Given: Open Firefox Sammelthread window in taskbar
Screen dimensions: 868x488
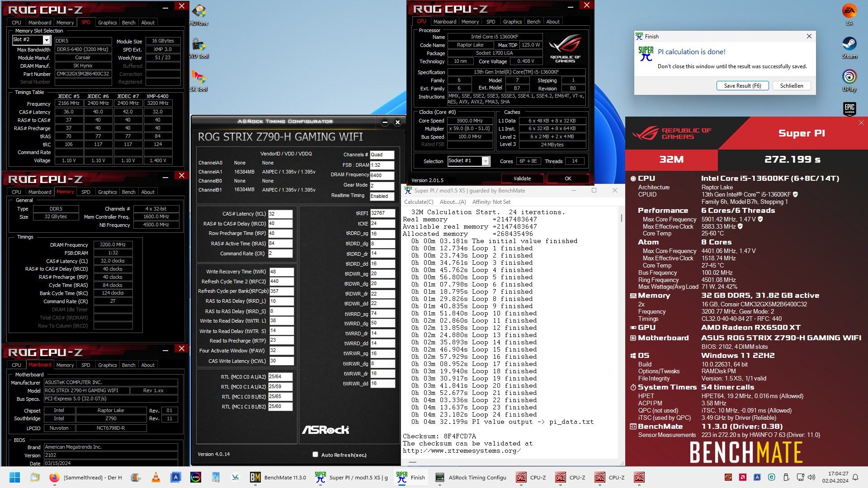Looking at the screenshot, I should (85, 477).
